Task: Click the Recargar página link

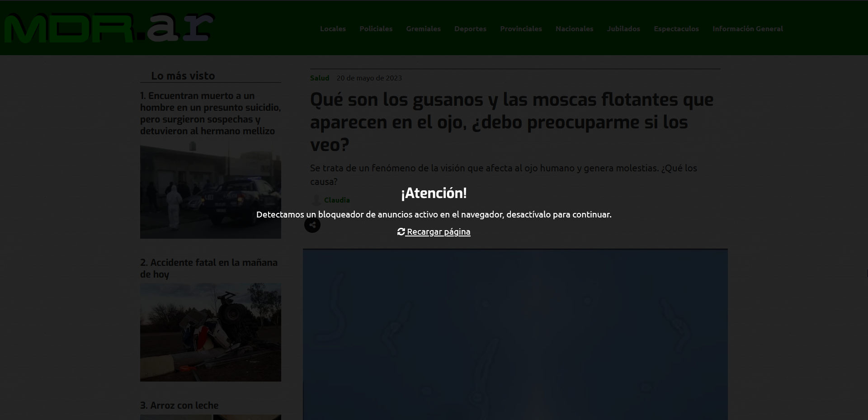Action: click(438, 231)
